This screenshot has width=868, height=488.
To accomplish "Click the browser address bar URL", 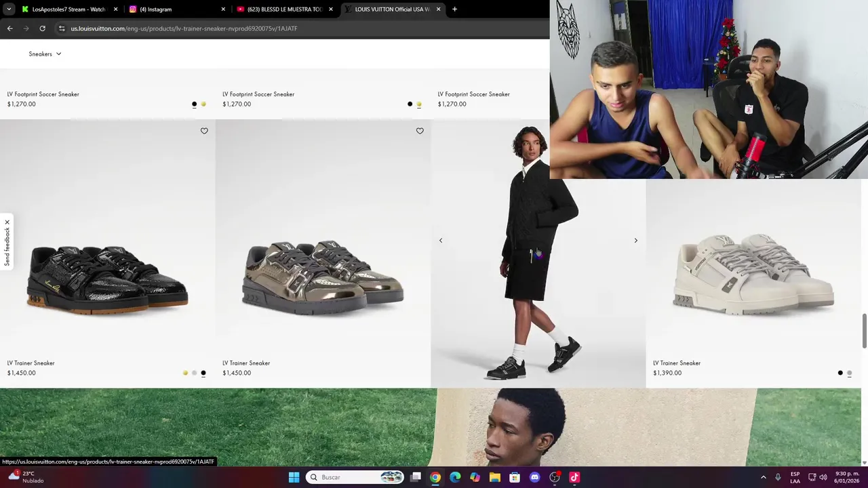I will click(184, 28).
